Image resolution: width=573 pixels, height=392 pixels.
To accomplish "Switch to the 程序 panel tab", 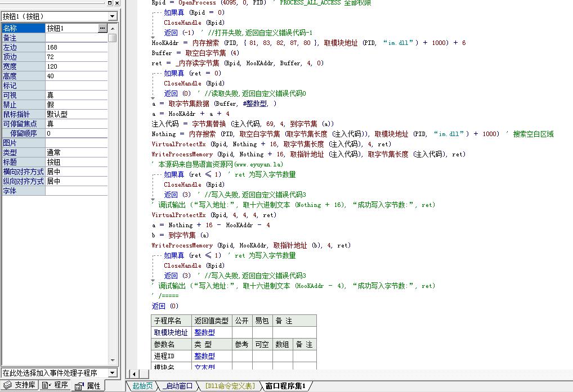I will click(x=55, y=385).
